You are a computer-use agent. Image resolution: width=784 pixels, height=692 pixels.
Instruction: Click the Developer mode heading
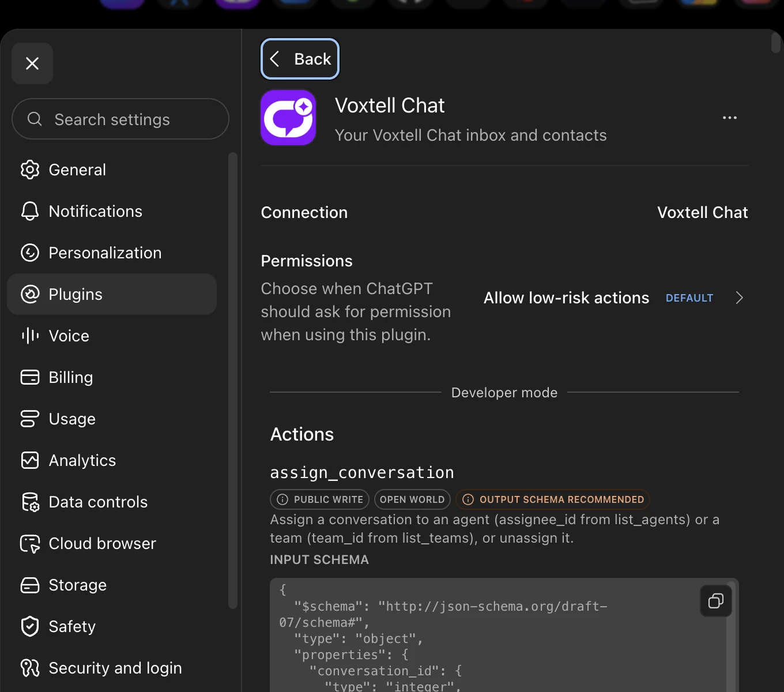[504, 392]
